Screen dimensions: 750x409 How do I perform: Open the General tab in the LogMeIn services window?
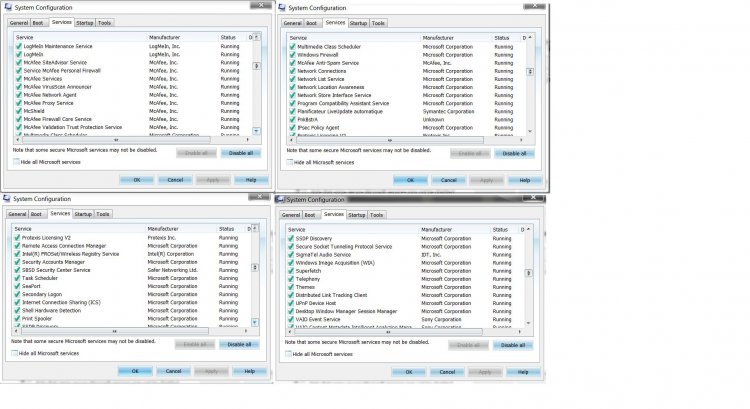(x=19, y=23)
